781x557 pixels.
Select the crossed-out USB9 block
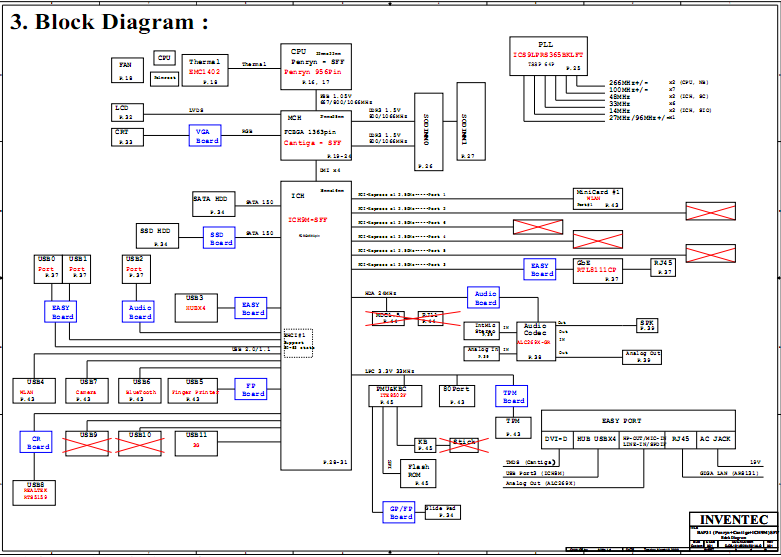coord(87,443)
